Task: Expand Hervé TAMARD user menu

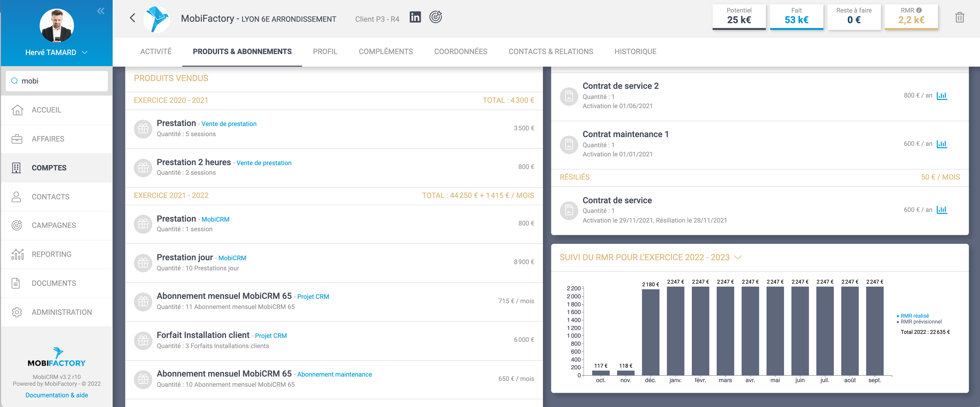Action: 84,52
